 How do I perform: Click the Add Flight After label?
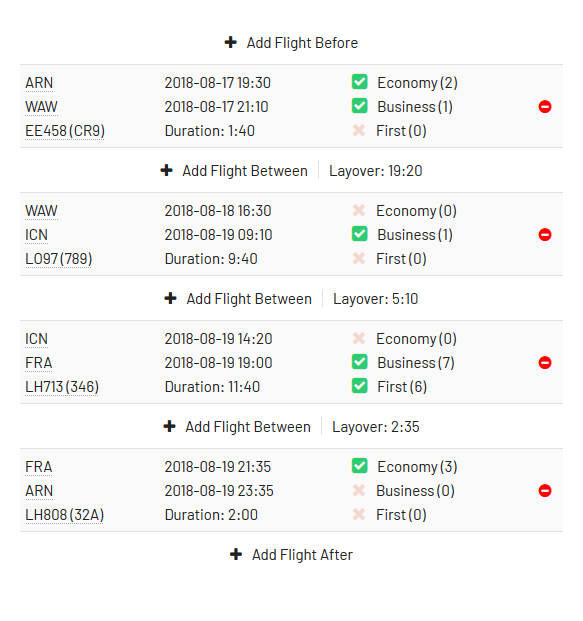pos(302,554)
